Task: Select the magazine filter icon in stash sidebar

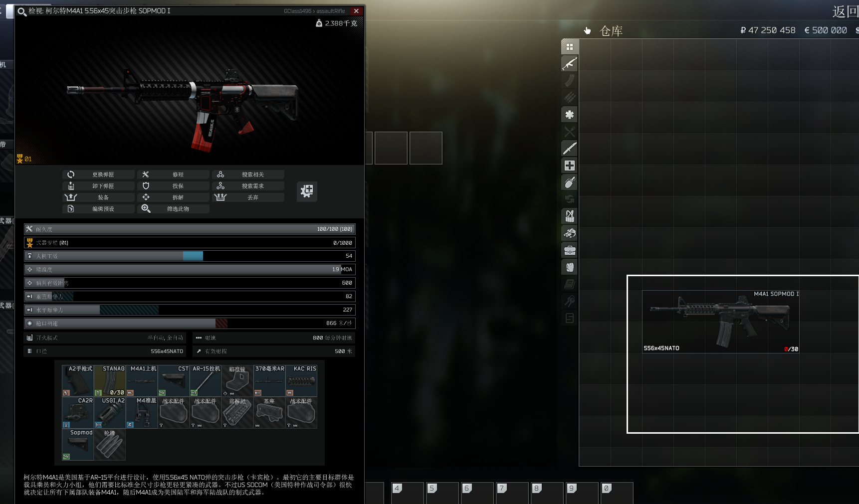Action: (570, 81)
